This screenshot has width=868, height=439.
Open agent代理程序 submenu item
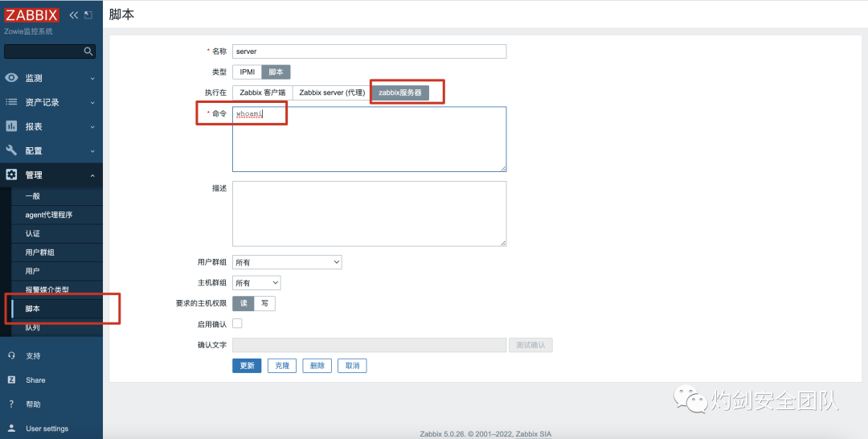[x=56, y=215]
